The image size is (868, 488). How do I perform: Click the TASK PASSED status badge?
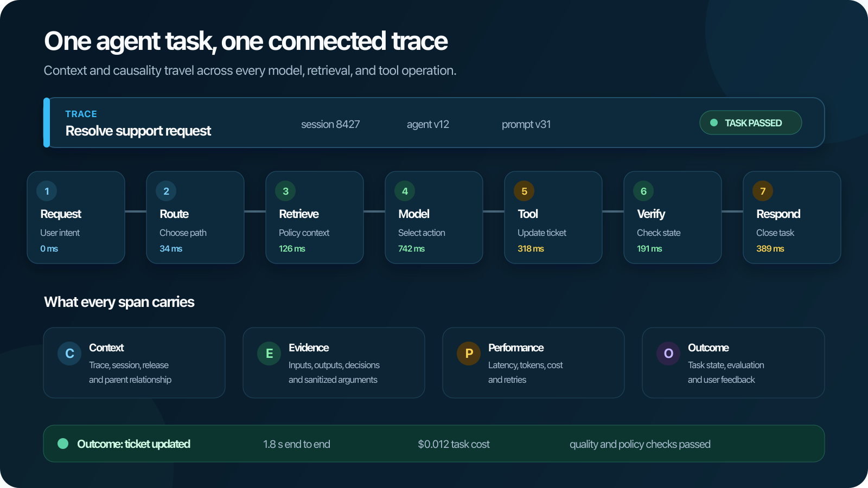coord(751,123)
